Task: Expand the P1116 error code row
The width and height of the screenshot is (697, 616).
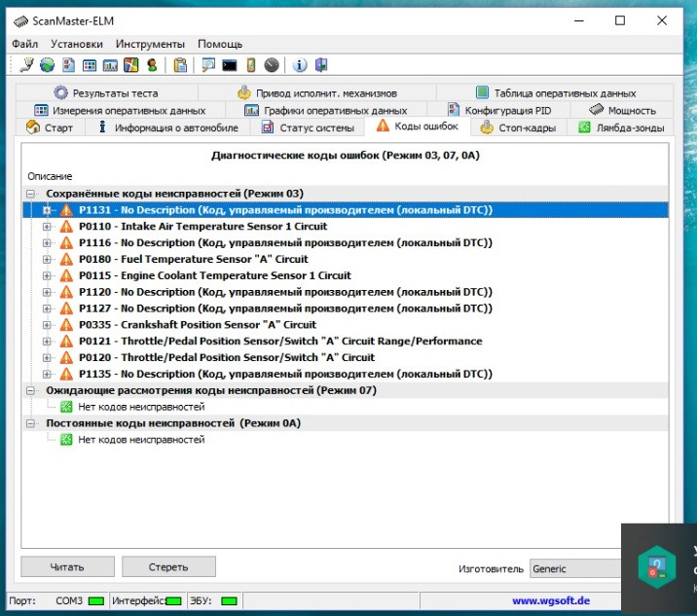Action: 47,243
